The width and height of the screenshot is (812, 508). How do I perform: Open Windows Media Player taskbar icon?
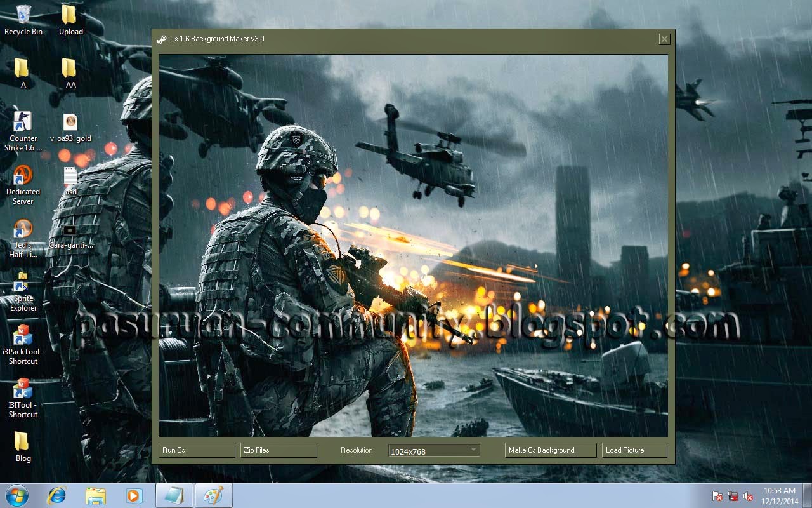pyautogui.click(x=134, y=495)
